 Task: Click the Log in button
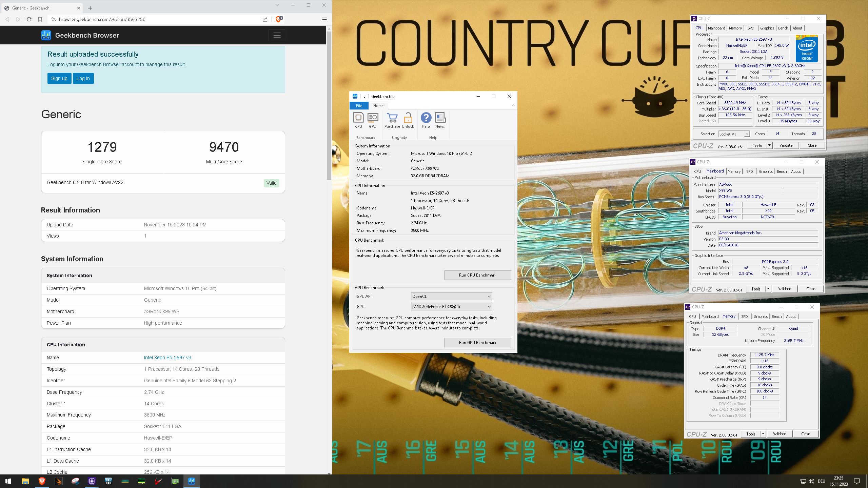click(x=83, y=78)
